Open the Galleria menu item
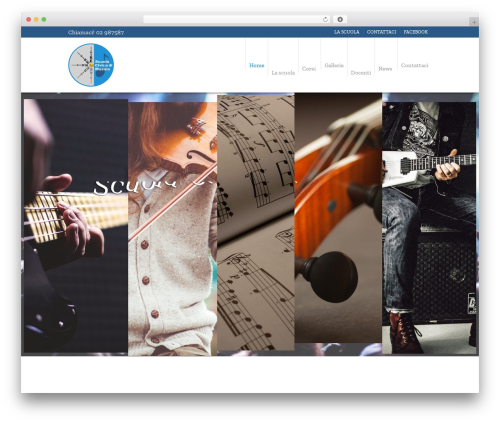Screen dimensions: 500x423 coord(334,65)
